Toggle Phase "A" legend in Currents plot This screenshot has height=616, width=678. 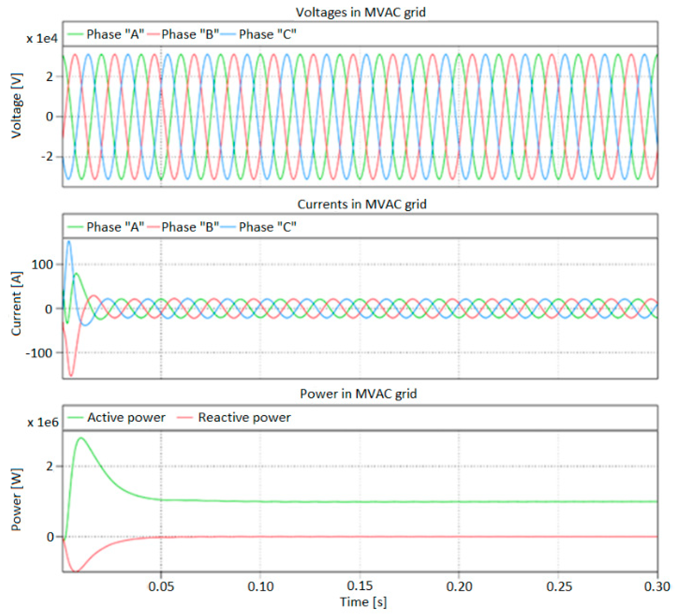coord(115,227)
